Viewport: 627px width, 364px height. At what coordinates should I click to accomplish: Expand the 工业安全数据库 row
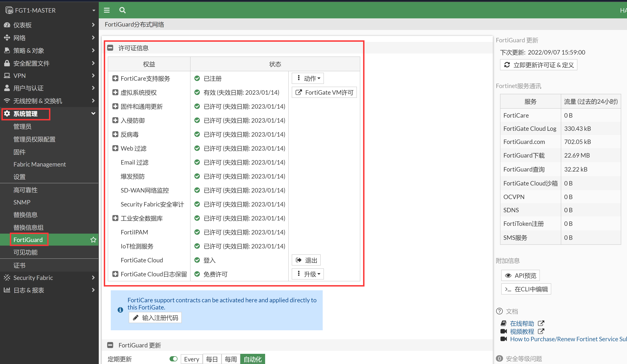click(115, 218)
